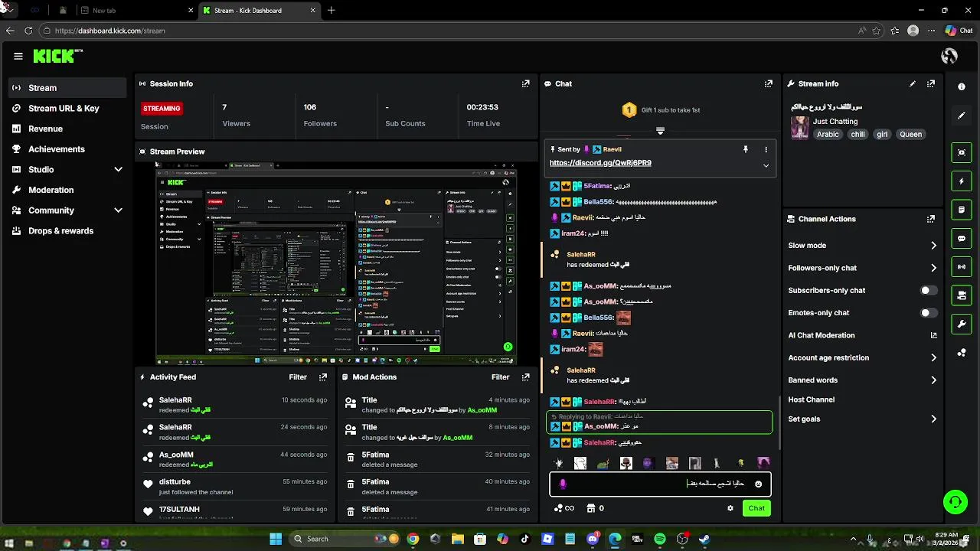Toggle Emotes-only chat switch
980x551 pixels.
pyautogui.click(x=929, y=312)
